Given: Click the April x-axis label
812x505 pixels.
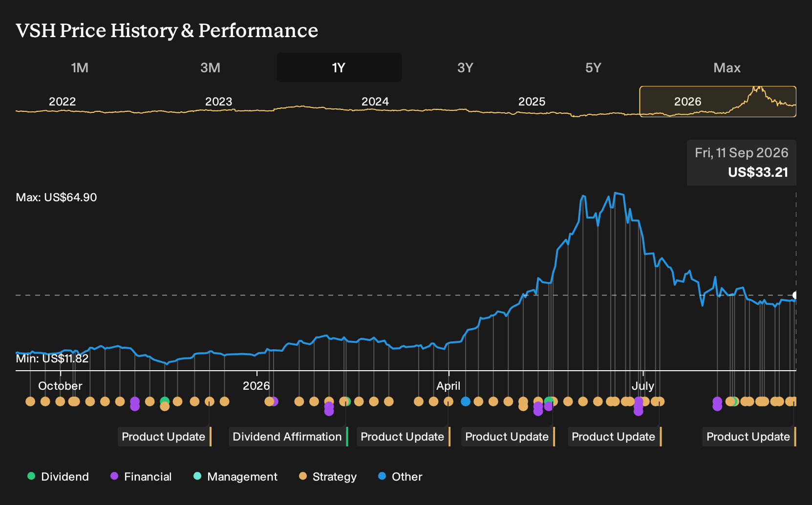Looking at the screenshot, I should coord(449,386).
